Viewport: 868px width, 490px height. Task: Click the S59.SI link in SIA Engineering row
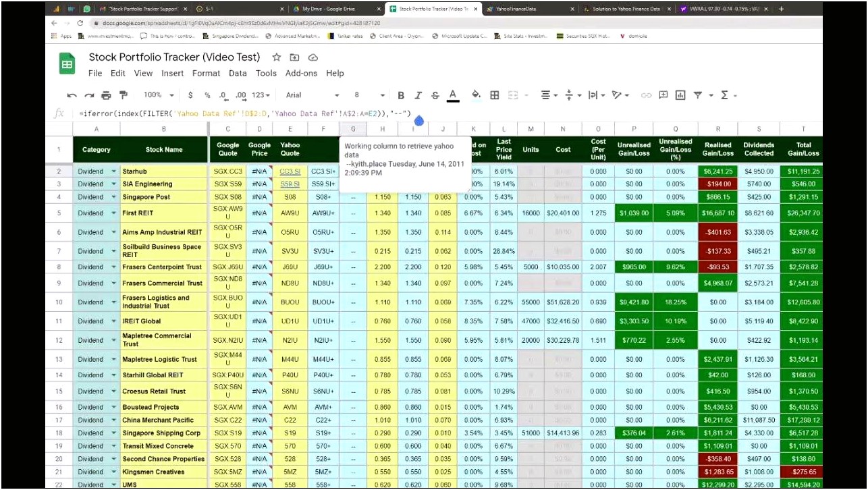(x=290, y=184)
